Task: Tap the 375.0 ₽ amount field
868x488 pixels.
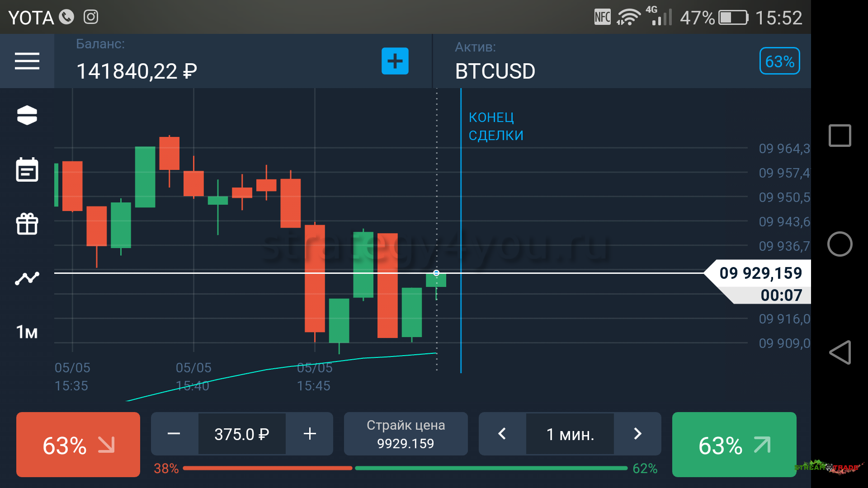Action: (242, 434)
